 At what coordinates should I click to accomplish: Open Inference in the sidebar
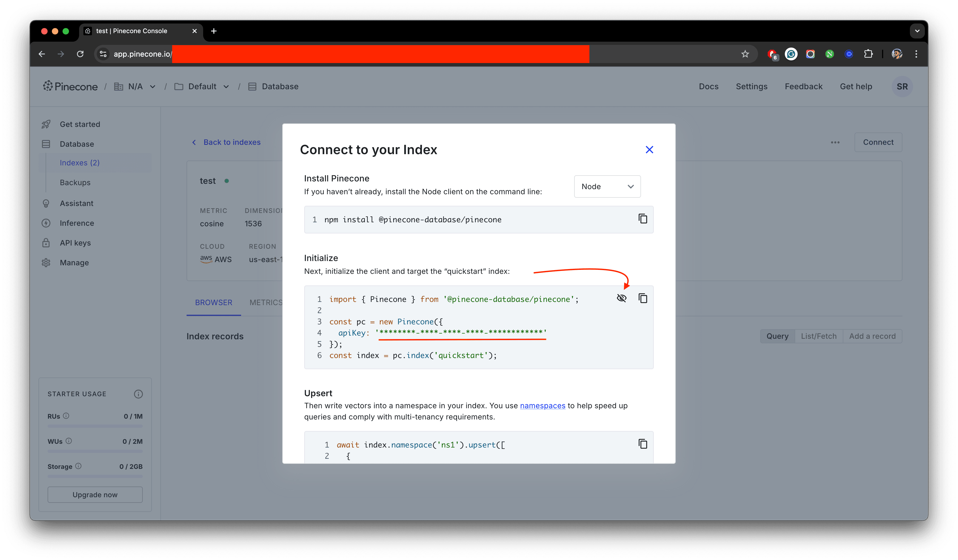click(x=77, y=223)
